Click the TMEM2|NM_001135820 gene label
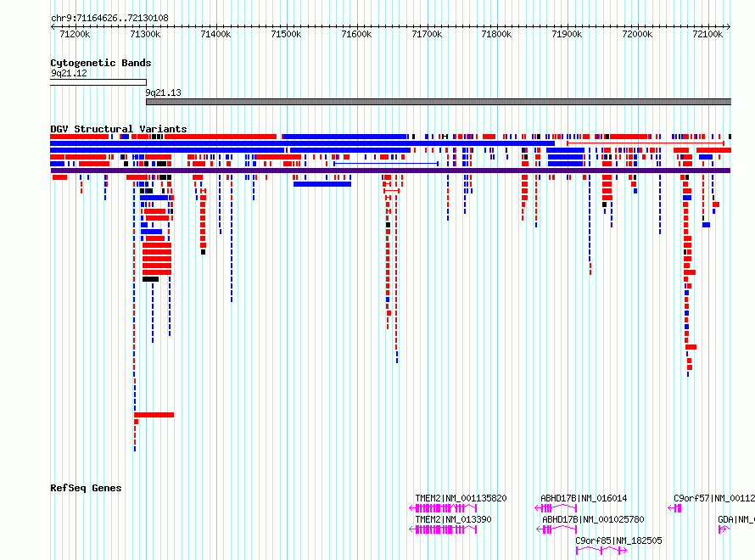Screen dimensions: 755x560 [461, 498]
